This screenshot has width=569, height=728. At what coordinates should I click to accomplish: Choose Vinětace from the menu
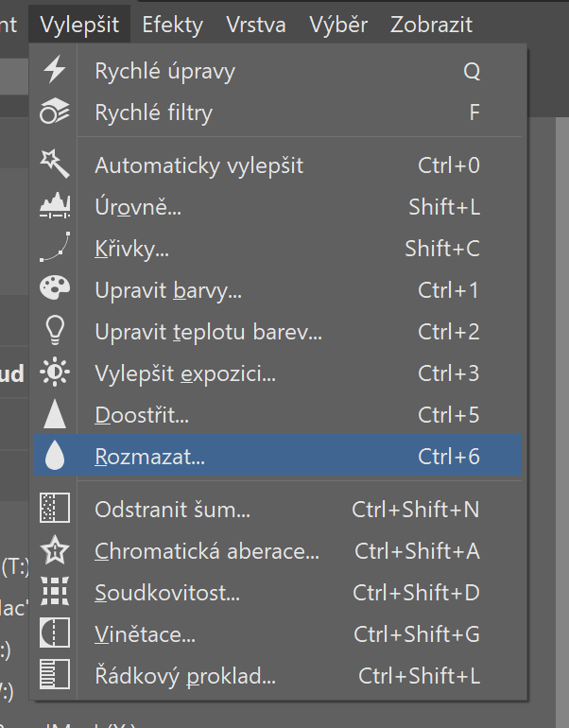pos(145,634)
